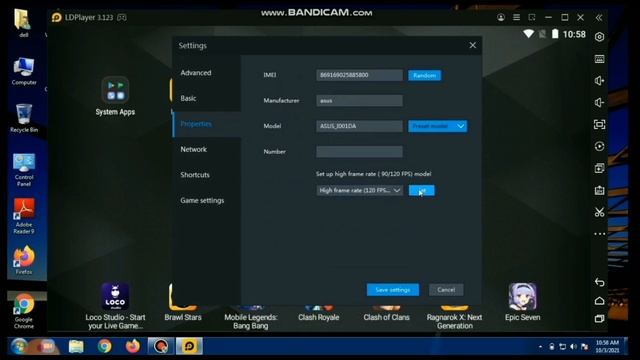Go back using Android back arrow
This screenshot has width=640, height=360.
599,282
